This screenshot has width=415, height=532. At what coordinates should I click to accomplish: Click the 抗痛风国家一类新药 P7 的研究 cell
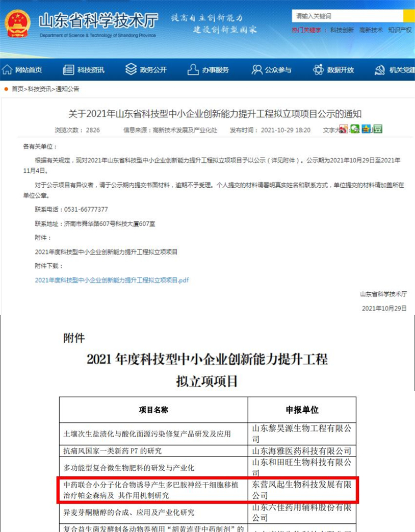153,451
